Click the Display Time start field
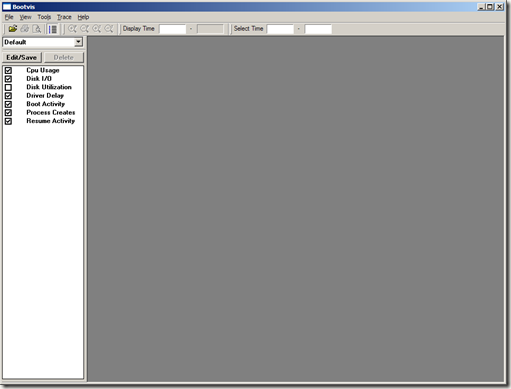The width and height of the screenshot is (511, 389). tap(173, 29)
